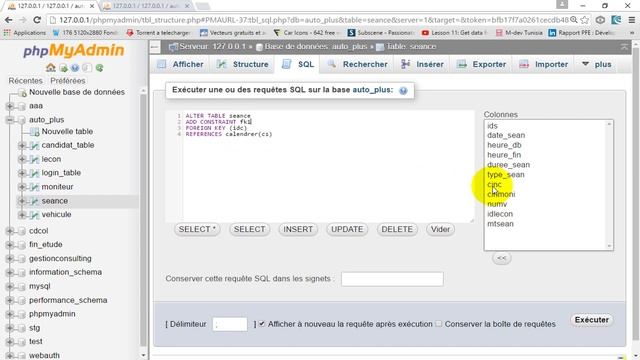Click SELECT * query button
Viewport: 640px width, 360px height.
[x=197, y=229]
